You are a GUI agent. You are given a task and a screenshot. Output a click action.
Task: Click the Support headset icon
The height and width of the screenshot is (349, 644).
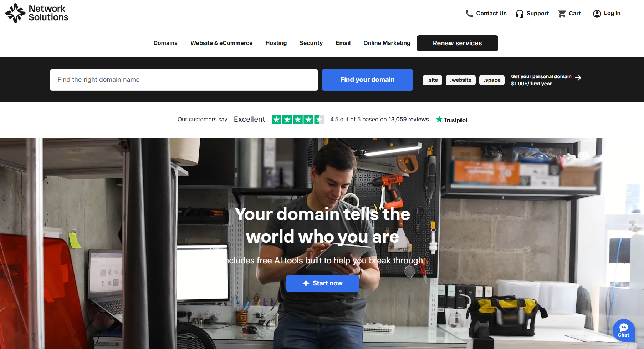click(x=520, y=14)
